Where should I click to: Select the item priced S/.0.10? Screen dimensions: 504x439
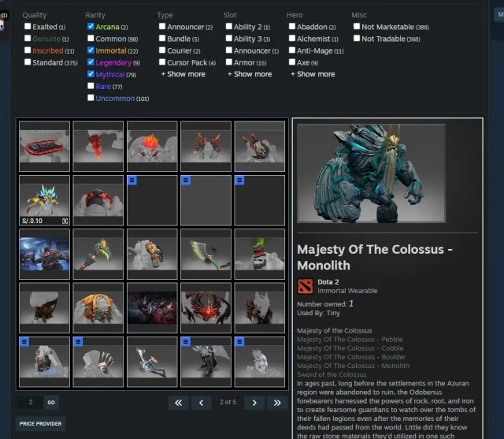[44, 200]
